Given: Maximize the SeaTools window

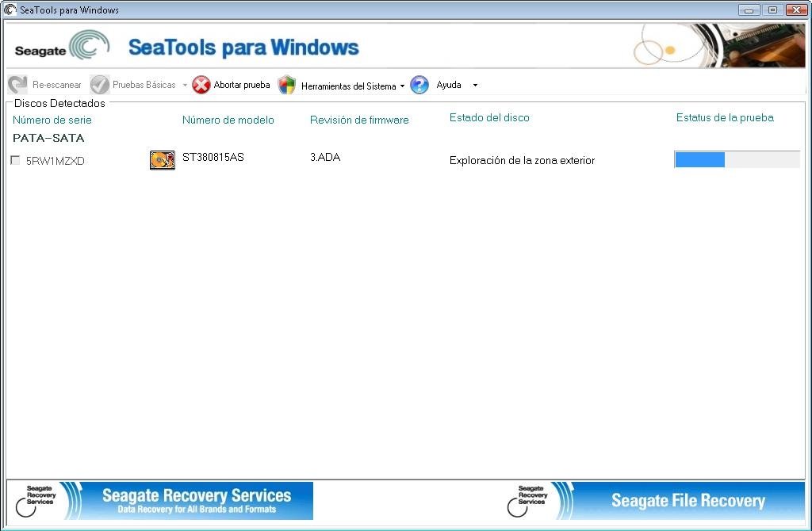Looking at the screenshot, I should coord(772,10).
